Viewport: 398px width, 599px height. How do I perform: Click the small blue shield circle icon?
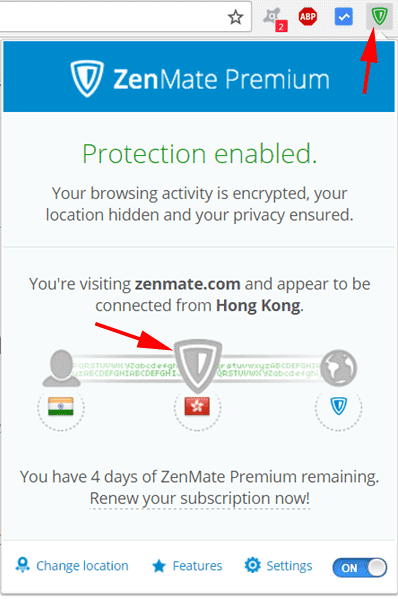(338, 406)
